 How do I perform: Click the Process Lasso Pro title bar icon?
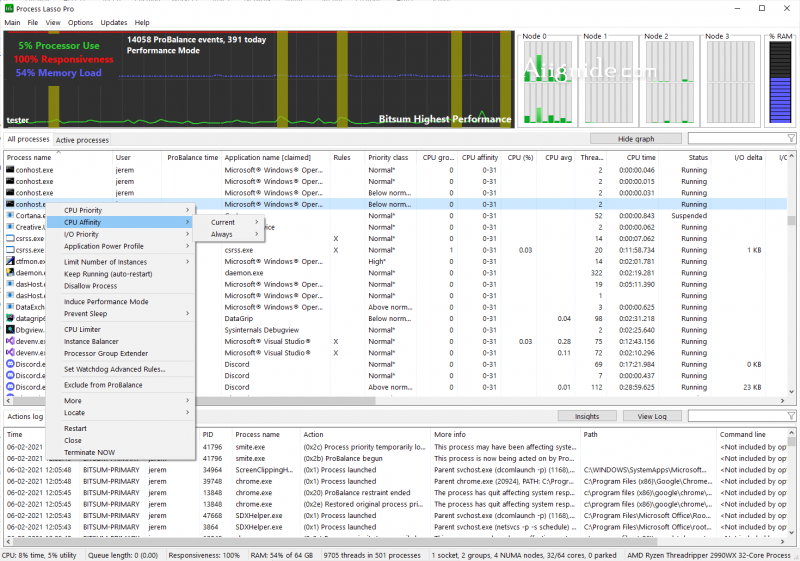tap(9, 8)
